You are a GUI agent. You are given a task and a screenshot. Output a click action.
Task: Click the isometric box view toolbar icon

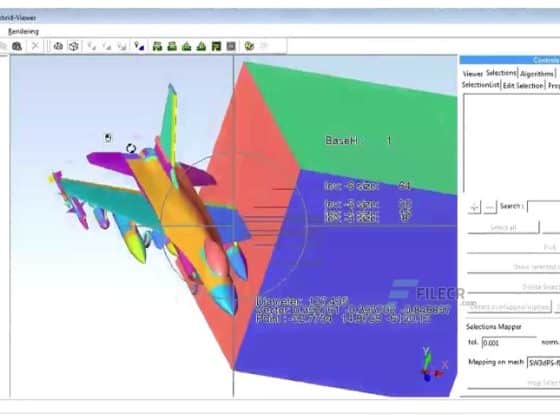[74, 46]
